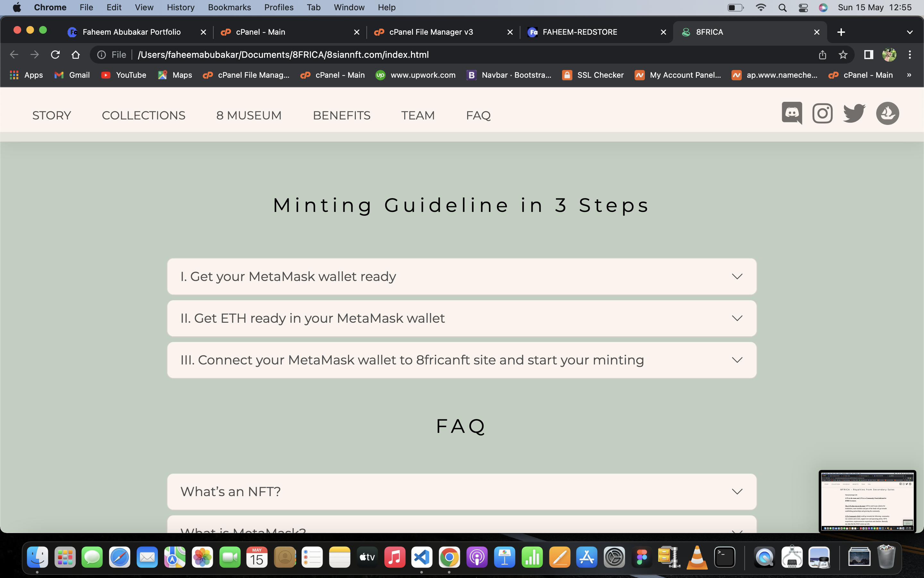Open Figma from the dock

pyautogui.click(x=642, y=557)
